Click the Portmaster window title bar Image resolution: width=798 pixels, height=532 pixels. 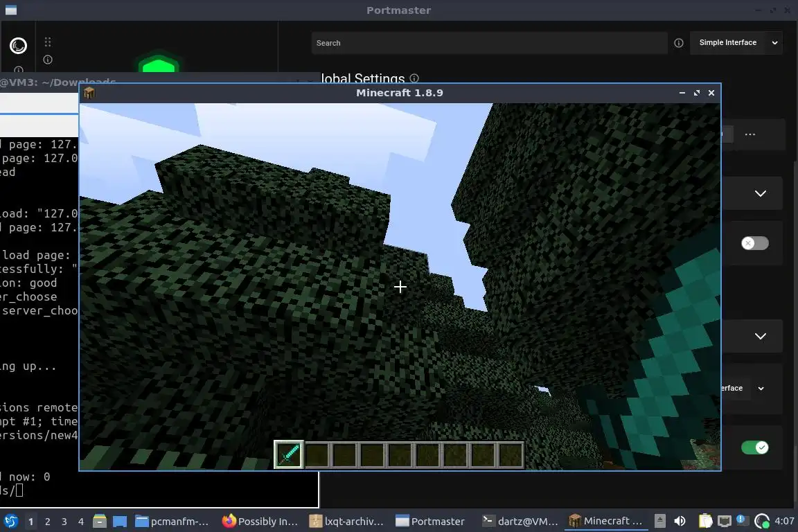[398, 10]
